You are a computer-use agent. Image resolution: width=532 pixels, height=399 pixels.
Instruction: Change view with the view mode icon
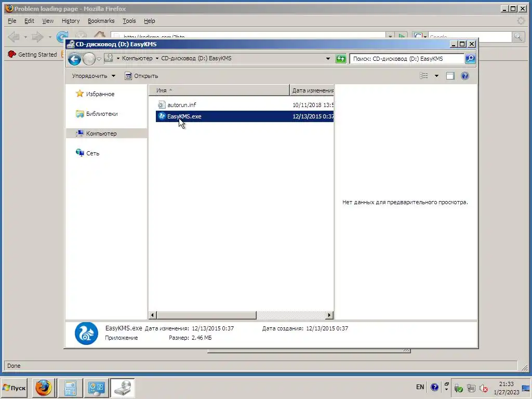click(x=424, y=76)
